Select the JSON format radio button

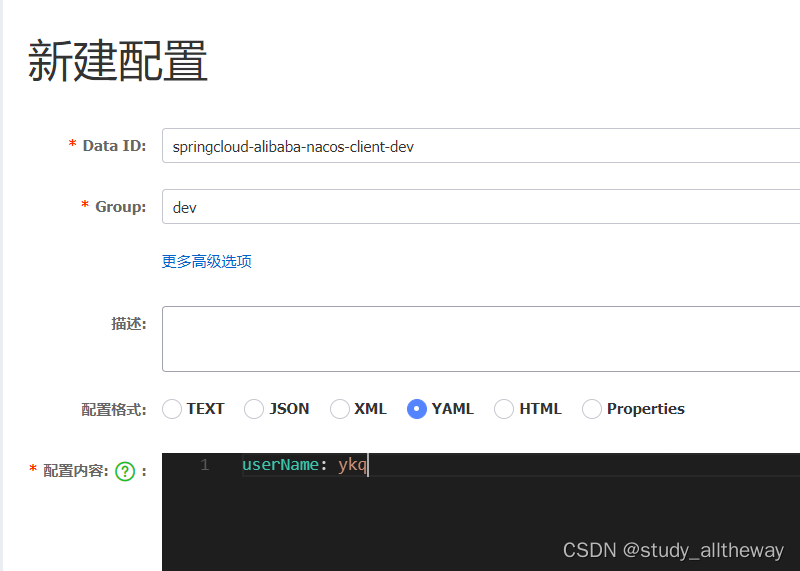[x=254, y=409]
